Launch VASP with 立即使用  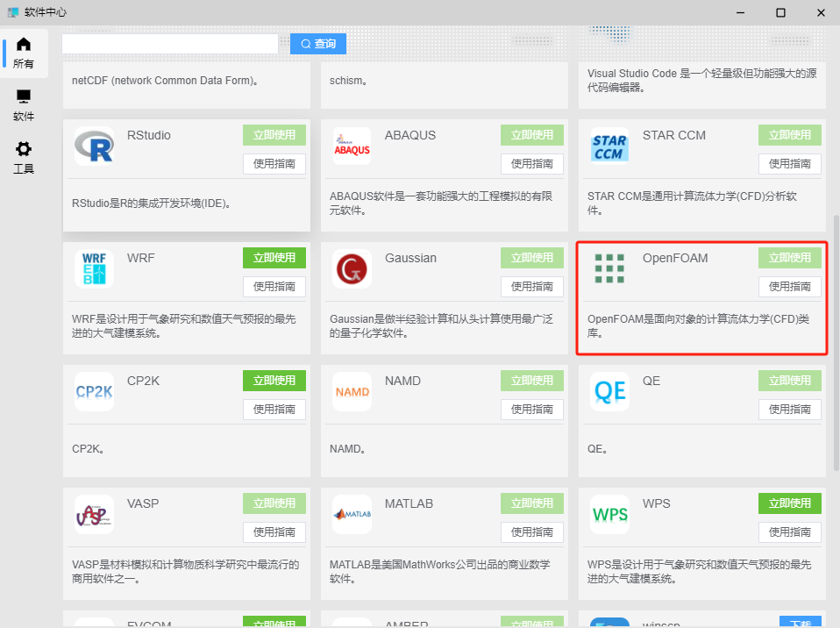(x=274, y=503)
